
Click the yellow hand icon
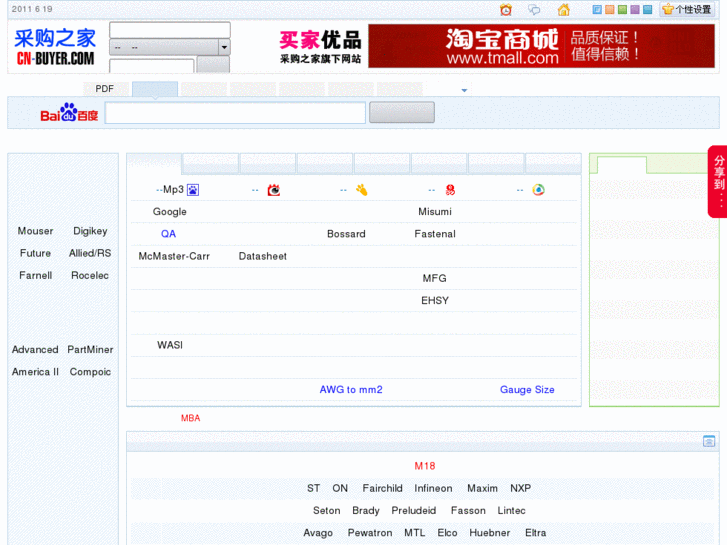click(362, 190)
